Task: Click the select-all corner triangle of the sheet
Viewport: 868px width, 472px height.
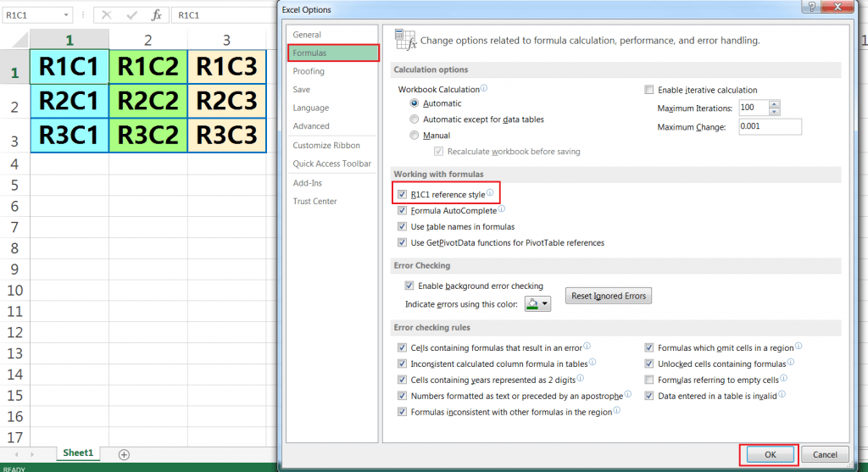Action: (20, 40)
